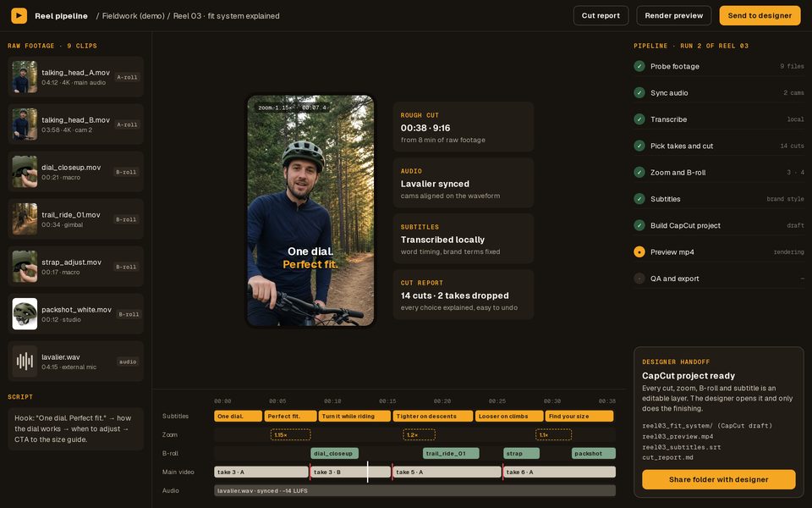Click A-roll tag on talking_head_A.mov

(127, 77)
